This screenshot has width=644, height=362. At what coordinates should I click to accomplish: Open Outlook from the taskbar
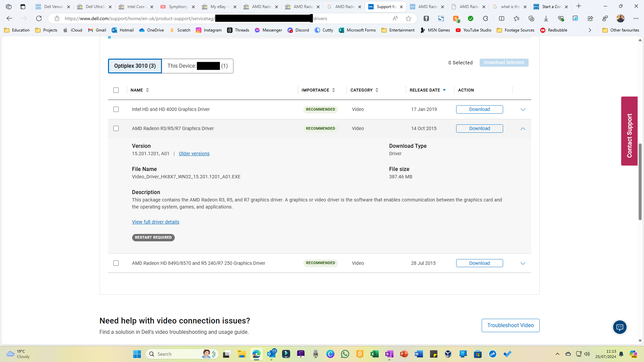(271, 354)
